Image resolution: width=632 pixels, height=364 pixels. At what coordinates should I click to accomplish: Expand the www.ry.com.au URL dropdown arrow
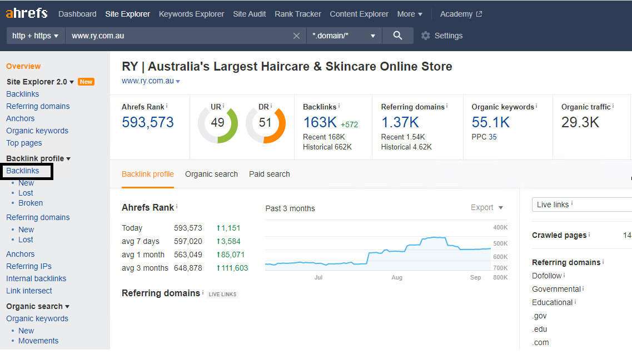click(x=178, y=82)
